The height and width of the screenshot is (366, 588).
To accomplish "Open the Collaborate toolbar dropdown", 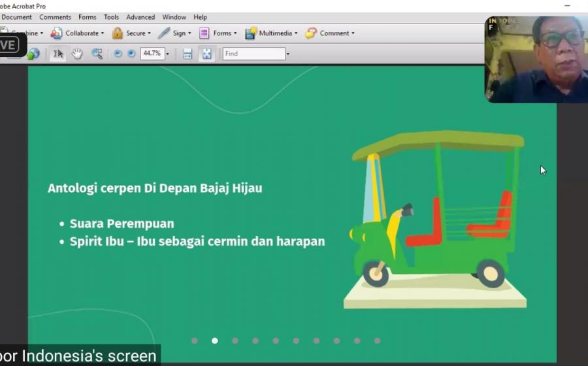I will coord(78,33).
